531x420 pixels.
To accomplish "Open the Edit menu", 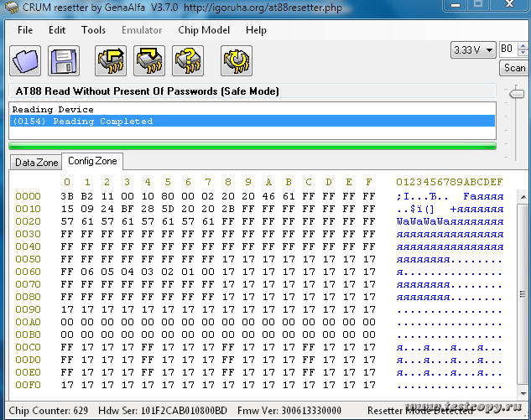I will click(57, 30).
